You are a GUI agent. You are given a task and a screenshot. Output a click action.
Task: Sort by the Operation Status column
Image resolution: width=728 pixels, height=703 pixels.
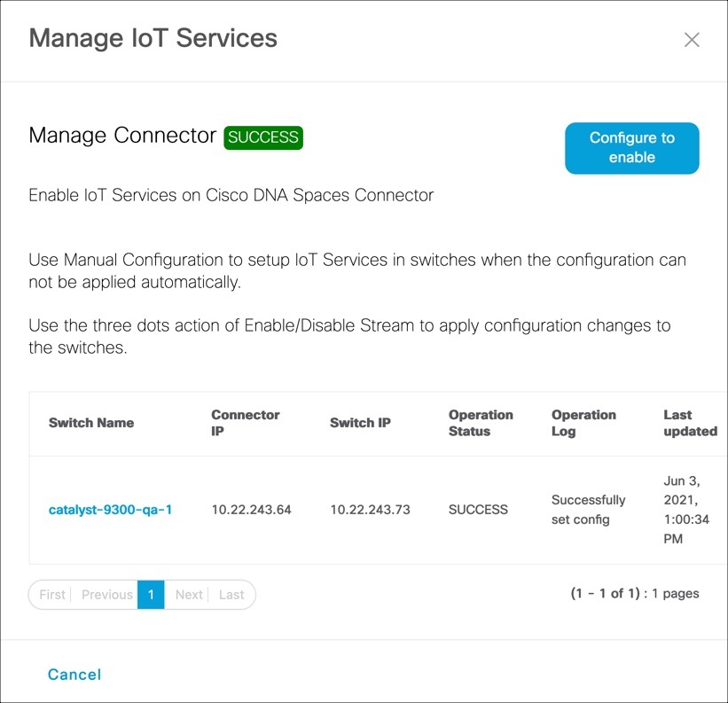coord(481,423)
